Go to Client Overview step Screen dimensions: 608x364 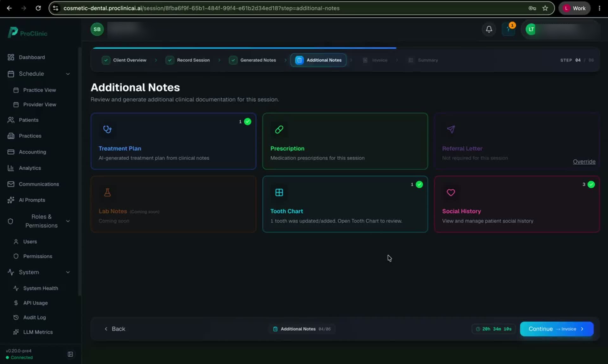124,60
